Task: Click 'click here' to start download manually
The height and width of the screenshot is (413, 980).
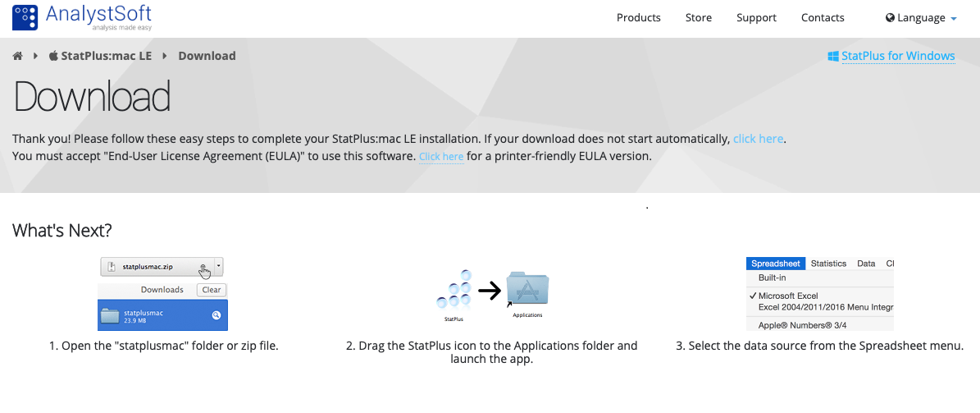Action: point(758,139)
